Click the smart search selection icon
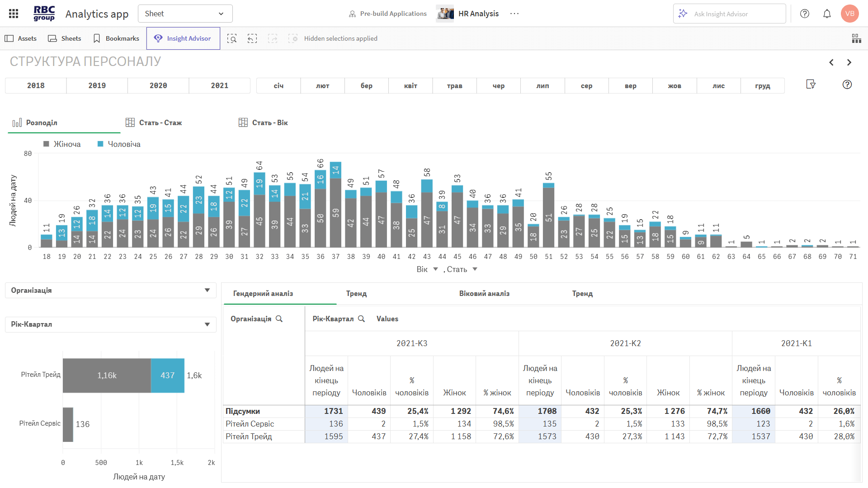The image size is (868, 488). pos(232,38)
